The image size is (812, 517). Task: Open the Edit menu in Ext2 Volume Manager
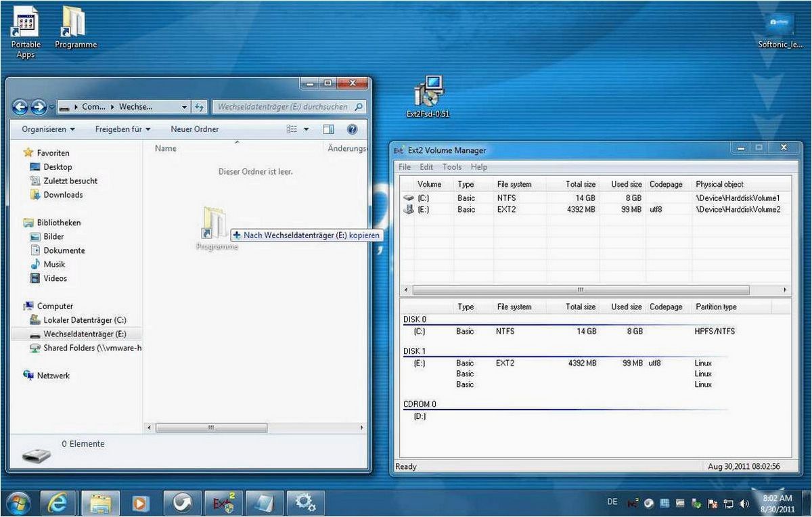pos(426,167)
